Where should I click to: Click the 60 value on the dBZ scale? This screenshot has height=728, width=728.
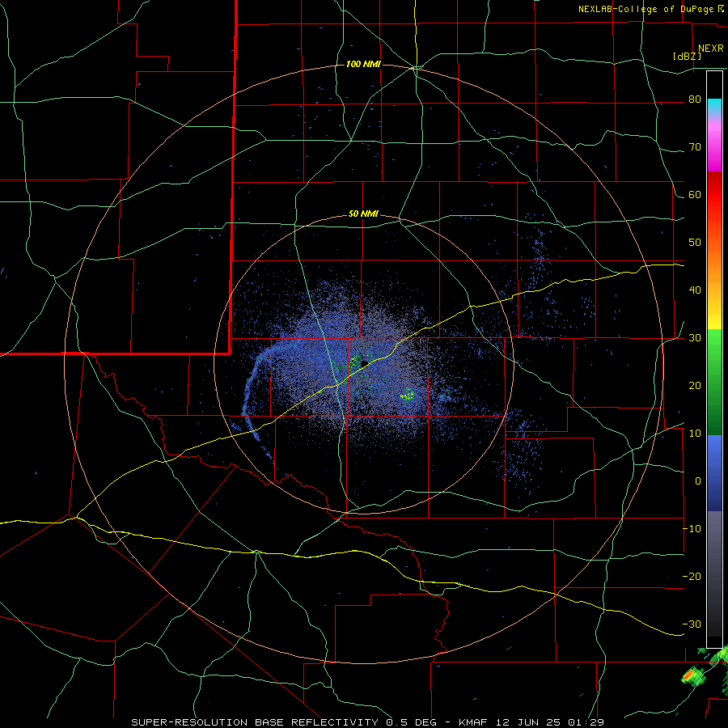coord(695,195)
